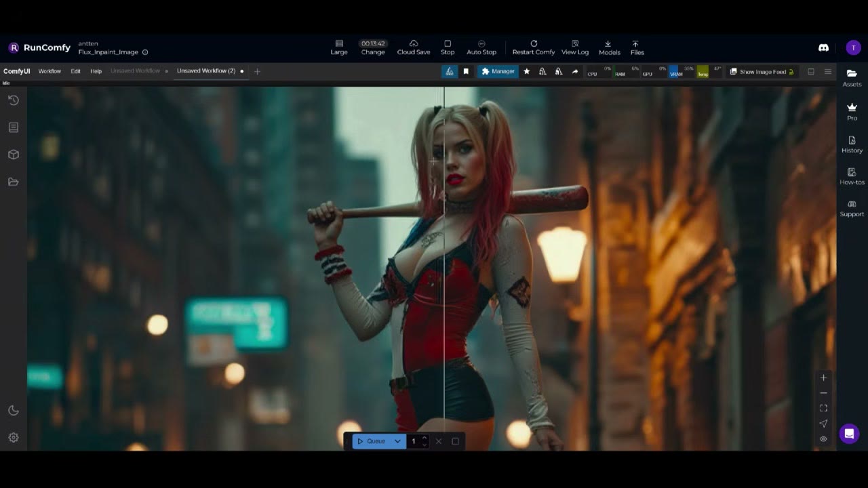
Task: Open View Log
Action: (x=575, y=47)
